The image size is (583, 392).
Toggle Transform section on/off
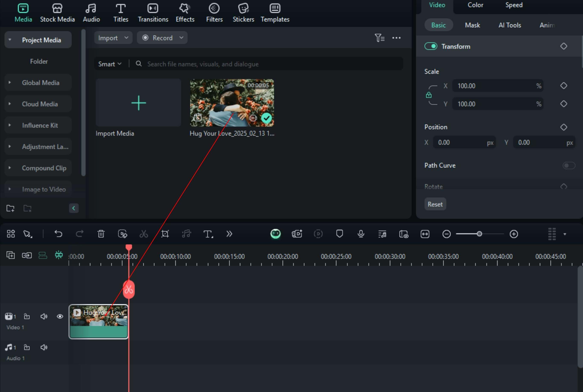click(x=431, y=46)
